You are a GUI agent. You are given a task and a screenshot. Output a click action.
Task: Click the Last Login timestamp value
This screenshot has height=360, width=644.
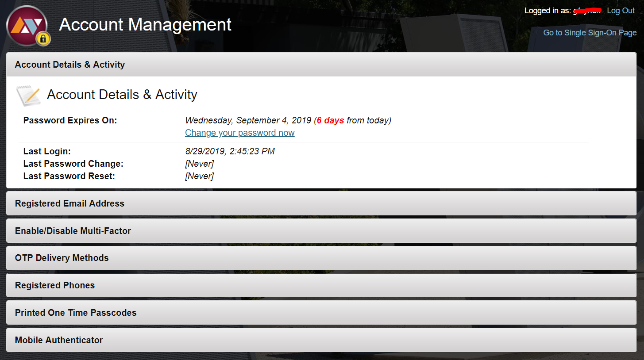click(230, 151)
